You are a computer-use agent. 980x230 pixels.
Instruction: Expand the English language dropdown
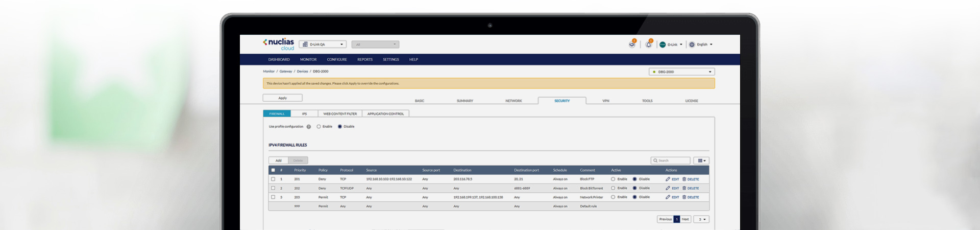point(701,44)
